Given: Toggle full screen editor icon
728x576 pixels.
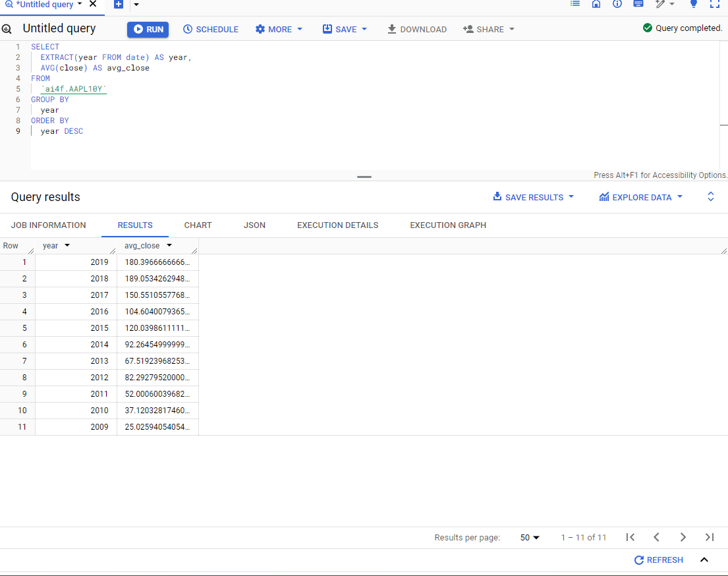Looking at the screenshot, I should [x=715, y=4].
